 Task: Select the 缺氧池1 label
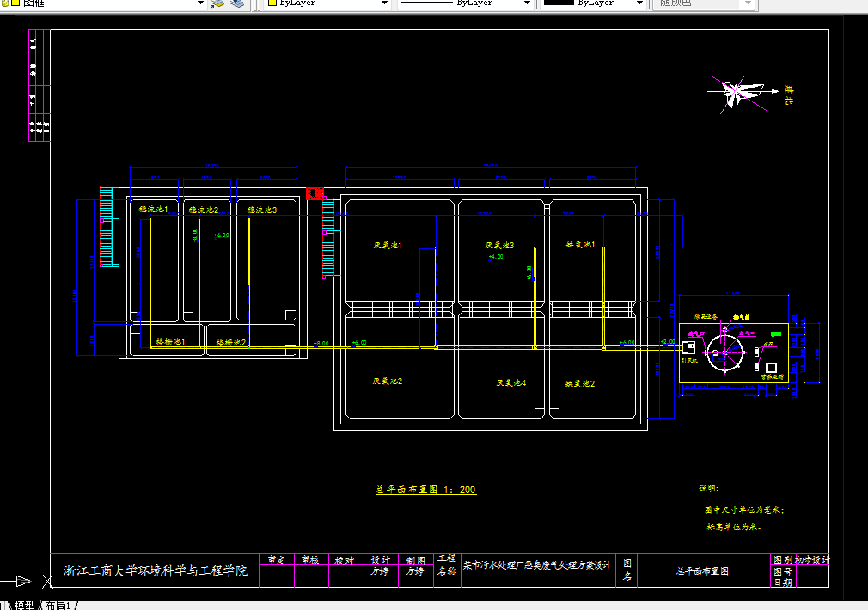coord(580,244)
